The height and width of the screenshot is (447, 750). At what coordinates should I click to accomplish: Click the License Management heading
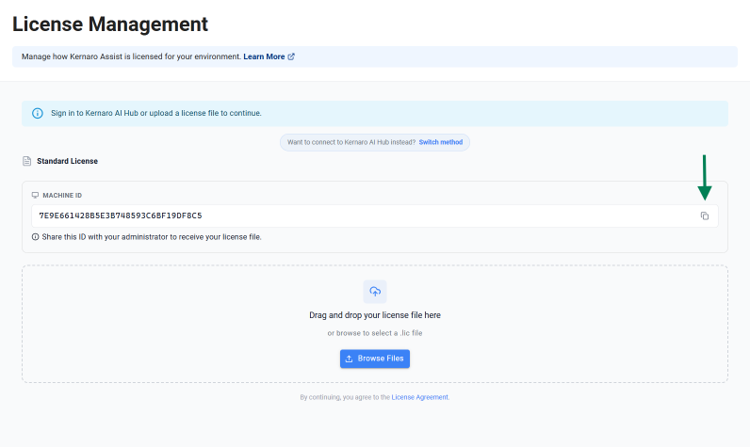pos(110,24)
